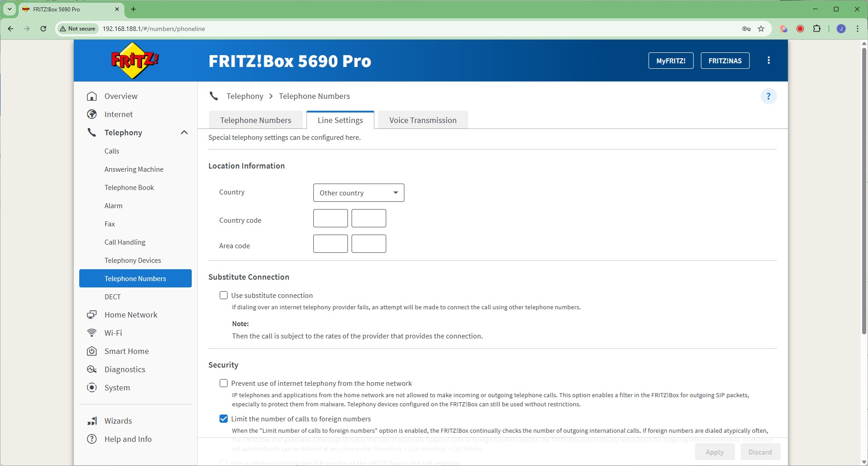The width and height of the screenshot is (868, 466).
Task: Click the Smart Home icon
Action: point(92,351)
